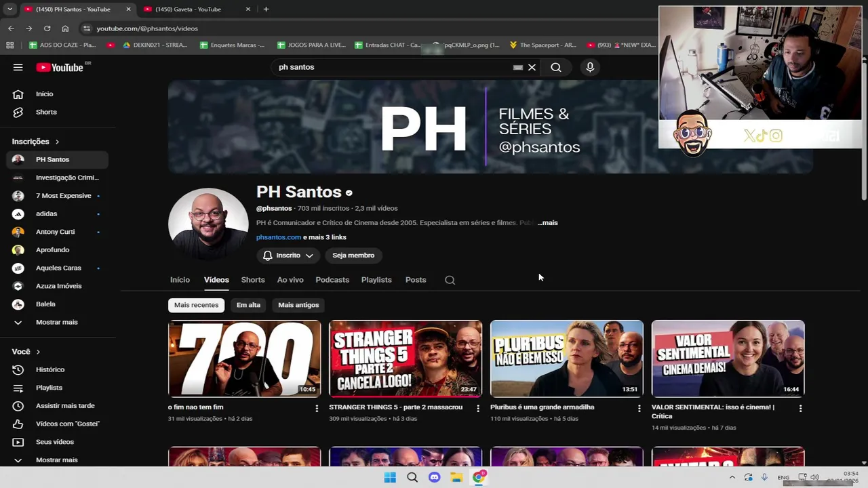Click the browser home button
Image resolution: width=868 pixels, height=488 pixels.
pyautogui.click(x=65, y=28)
